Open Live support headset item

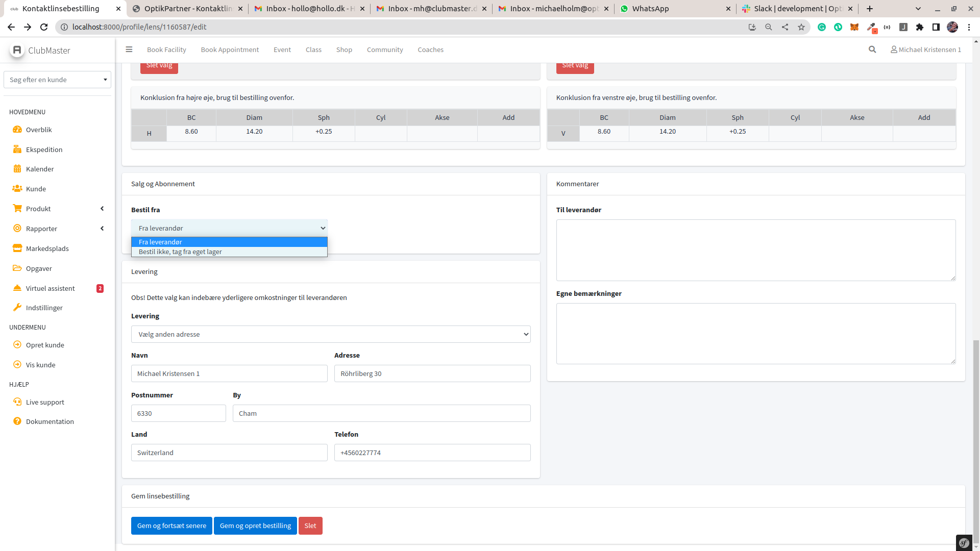(45, 402)
